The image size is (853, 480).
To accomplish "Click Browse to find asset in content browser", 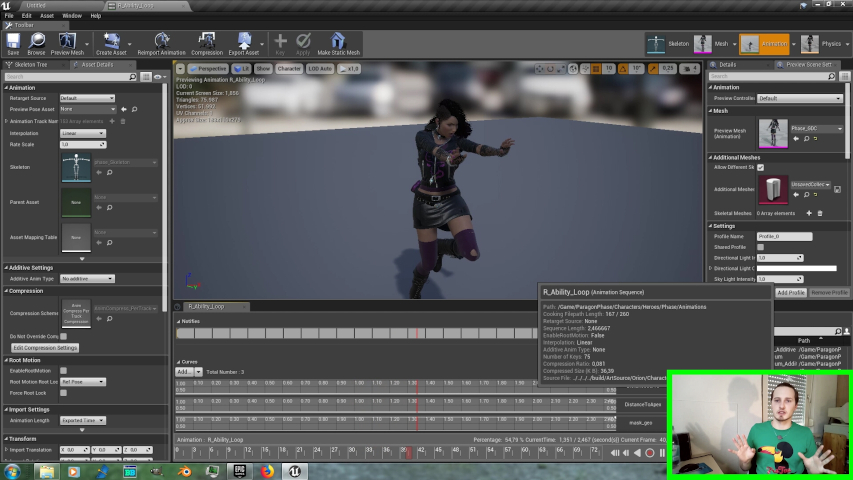I will click(x=36, y=44).
